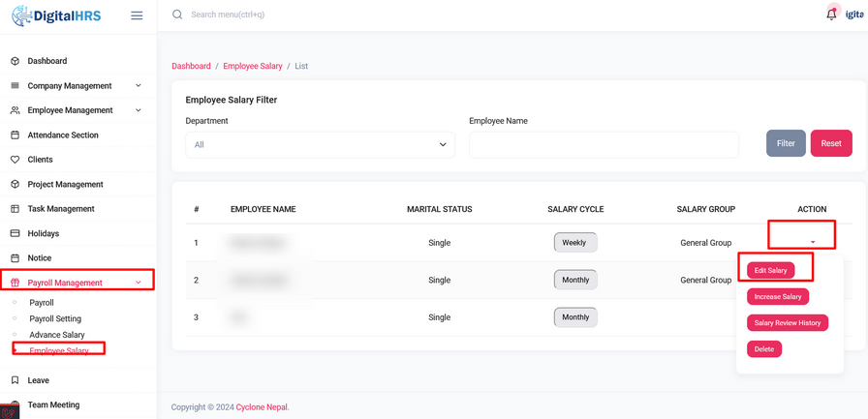Choose Salary Review History option
This screenshot has height=419, width=868.
pyautogui.click(x=787, y=323)
